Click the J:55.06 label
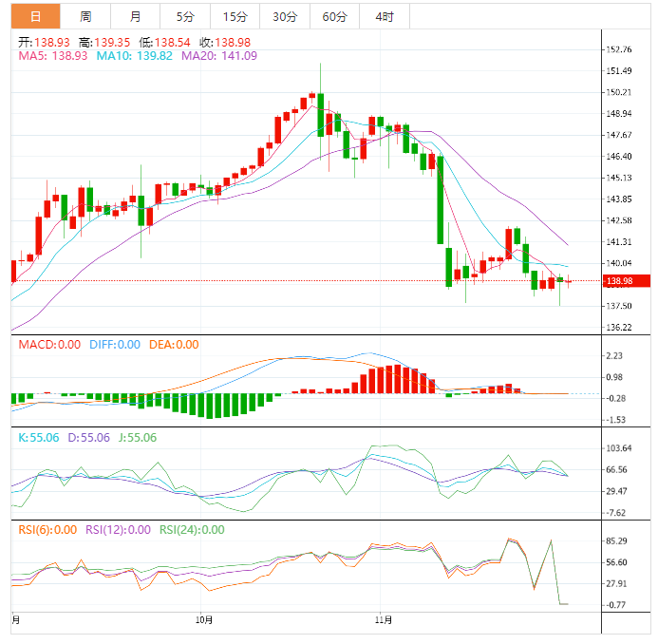658x644 pixels. click(x=138, y=438)
